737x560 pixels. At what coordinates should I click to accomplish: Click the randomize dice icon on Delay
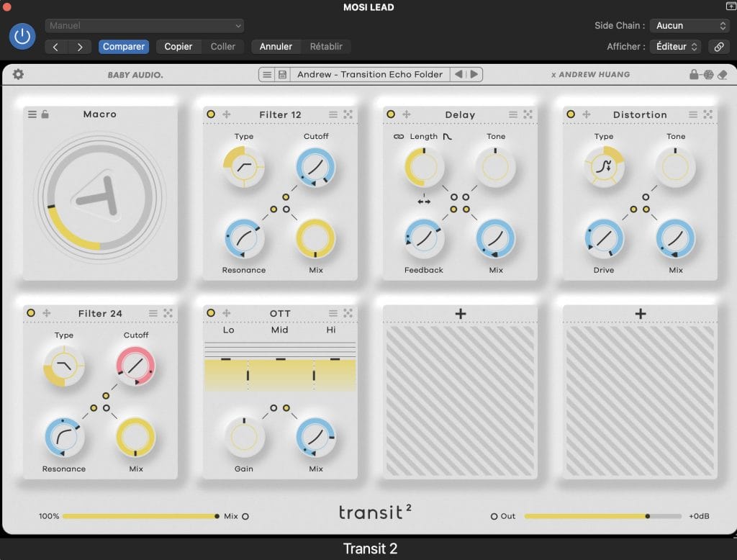(x=528, y=114)
